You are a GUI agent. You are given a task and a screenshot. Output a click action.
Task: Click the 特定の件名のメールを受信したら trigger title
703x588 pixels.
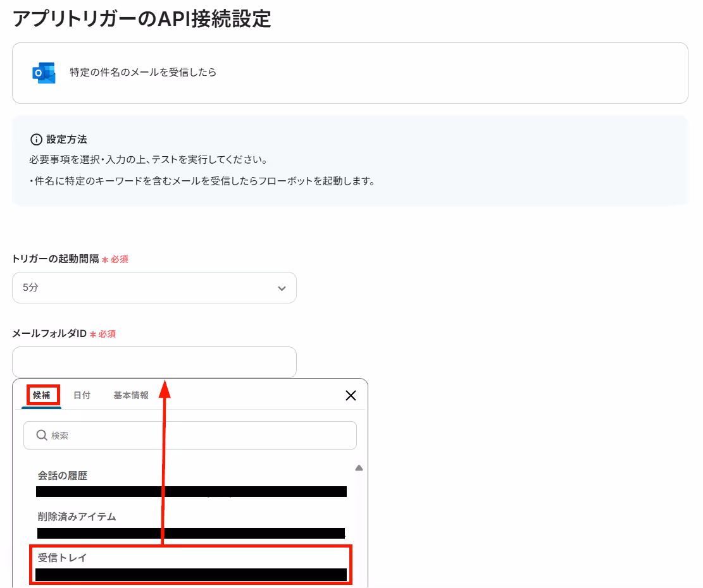coord(143,73)
